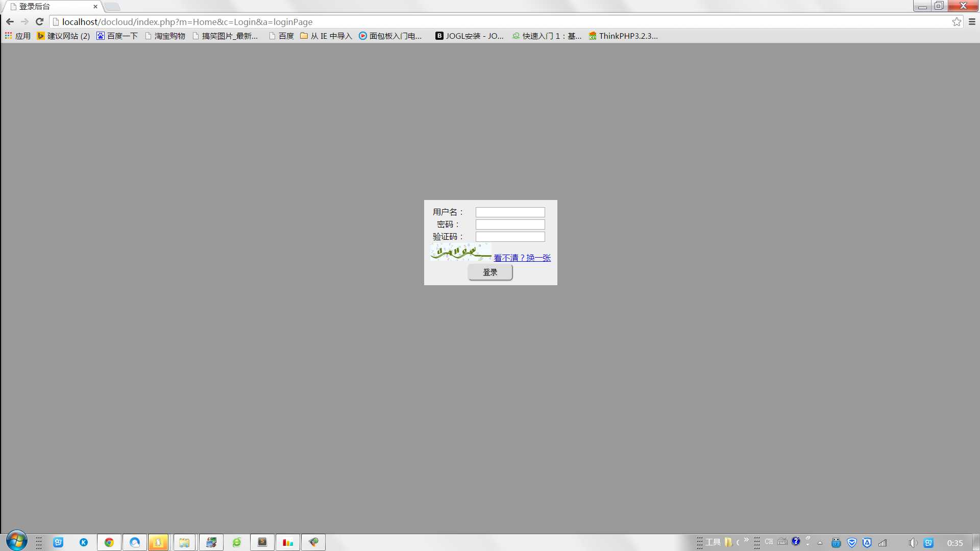This screenshot has height=551, width=980.
Task: Click the Show Desktop strip by the clock
Action: click(976, 542)
